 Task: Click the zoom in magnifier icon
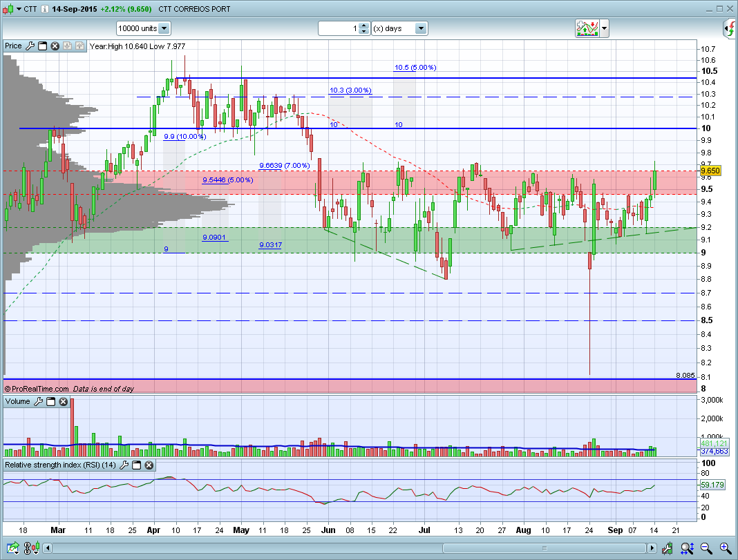pyautogui.click(x=724, y=548)
